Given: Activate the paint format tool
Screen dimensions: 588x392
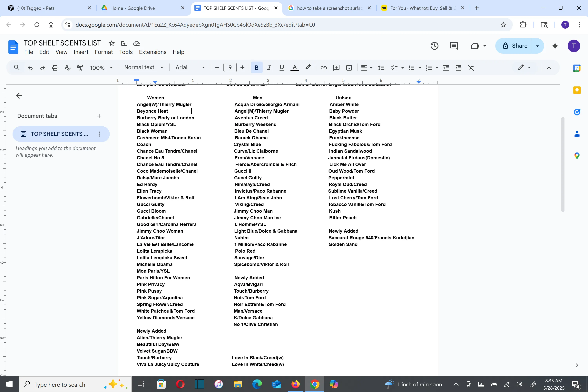Looking at the screenshot, I should [80, 68].
